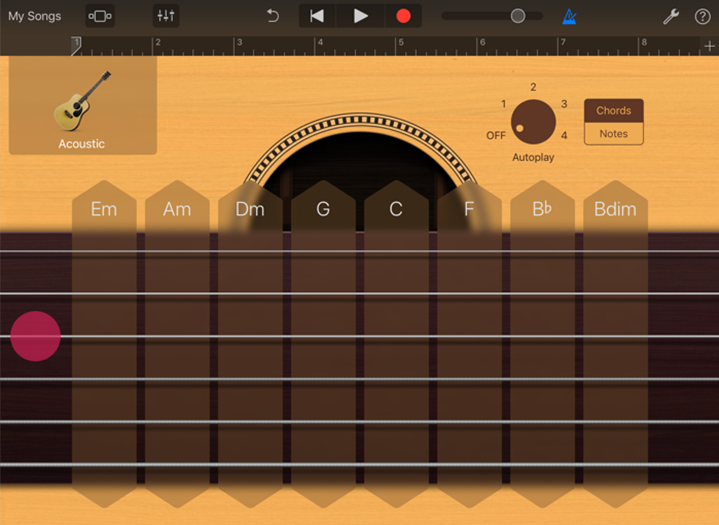
Task: Strum the Am chord strip
Action: 177,344
